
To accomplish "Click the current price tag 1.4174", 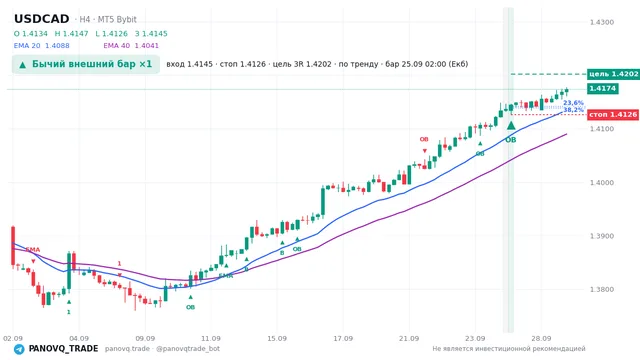I will (x=603, y=89).
